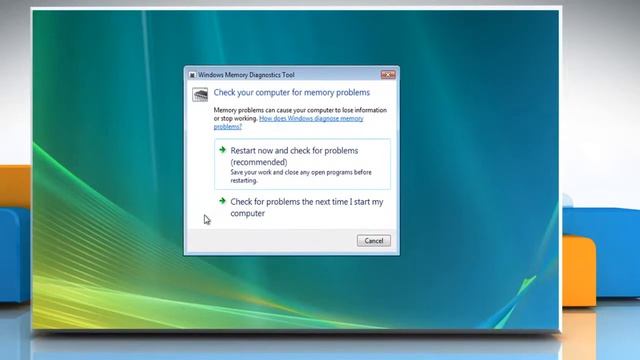This screenshot has height=360, width=640.
Task: Click the Windows Memory Diagnostics Tool title text
Action: click(246, 75)
